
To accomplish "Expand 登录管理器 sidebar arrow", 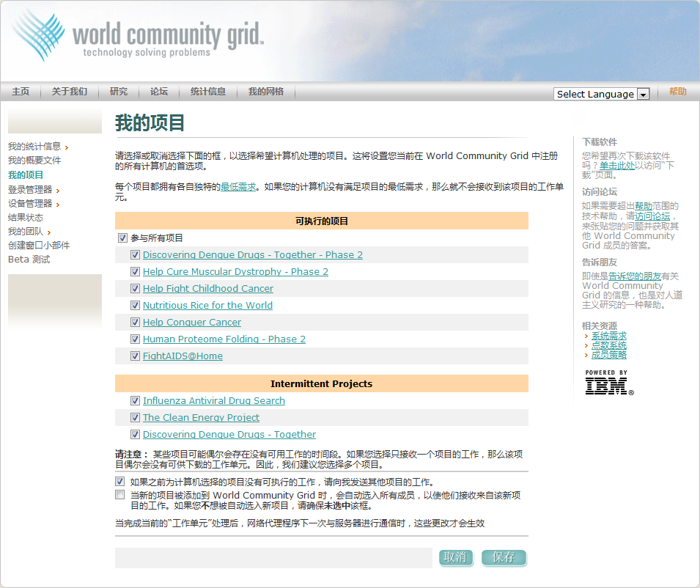I will point(58,191).
